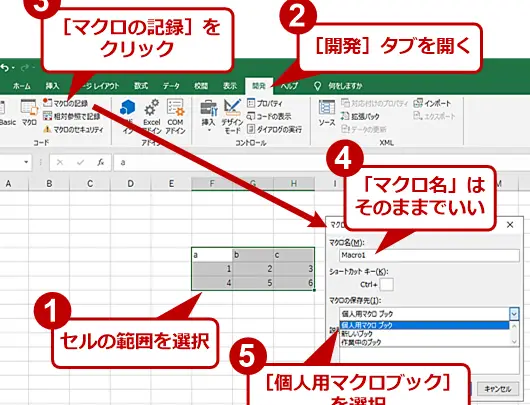Switch to the データ tab
Image resolution: width=530 pixels, height=405 pixels.
coord(171,86)
